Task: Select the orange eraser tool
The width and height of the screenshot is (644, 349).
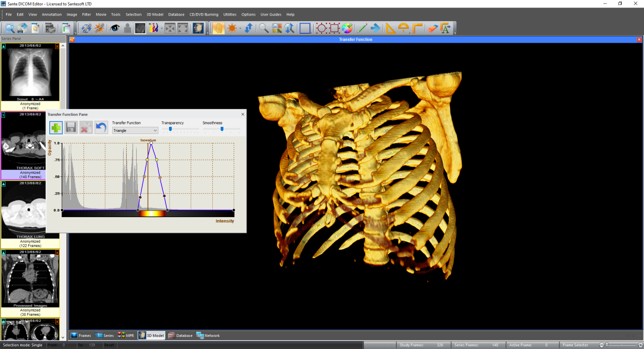Action: 433,28
